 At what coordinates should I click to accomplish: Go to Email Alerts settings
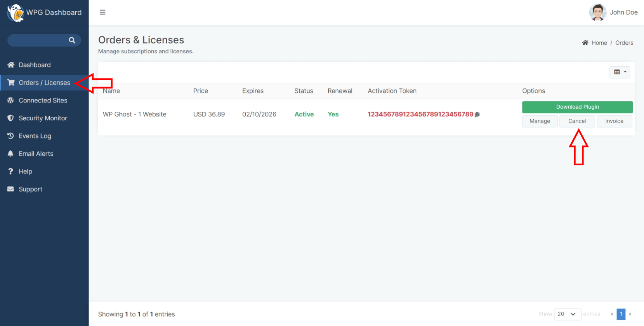36,154
